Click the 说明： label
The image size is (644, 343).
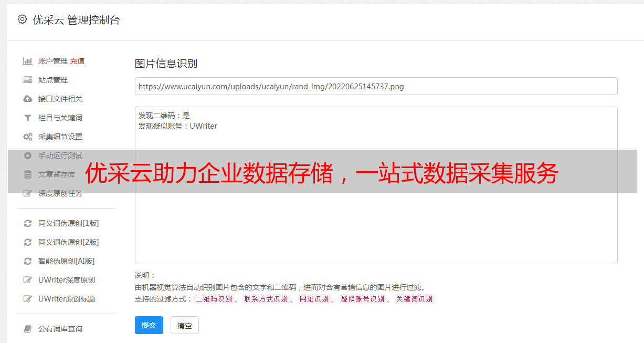(x=145, y=275)
